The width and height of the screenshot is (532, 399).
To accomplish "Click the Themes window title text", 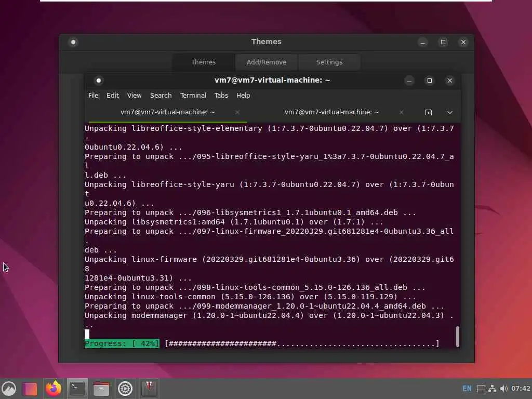I will [267, 42].
